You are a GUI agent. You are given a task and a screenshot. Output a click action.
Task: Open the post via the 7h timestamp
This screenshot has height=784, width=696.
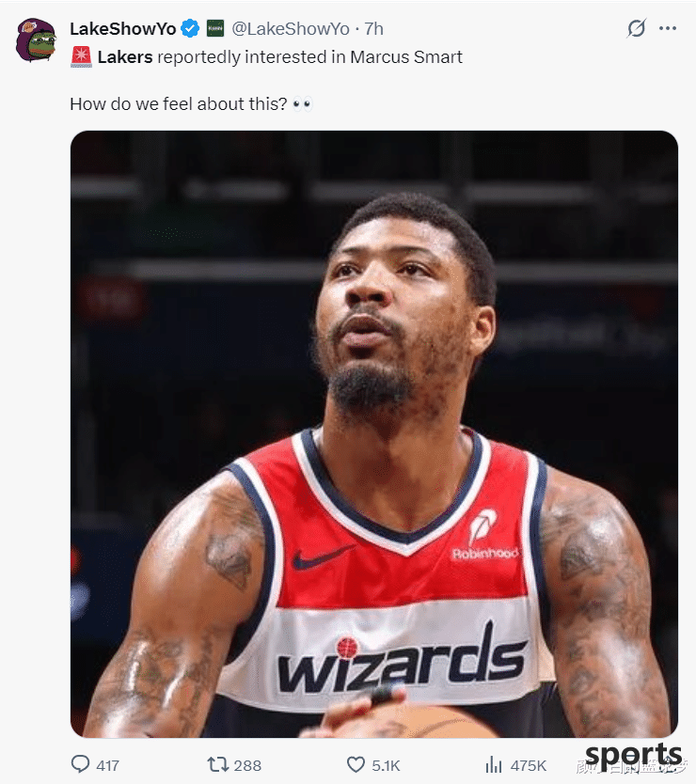(x=373, y=29)
